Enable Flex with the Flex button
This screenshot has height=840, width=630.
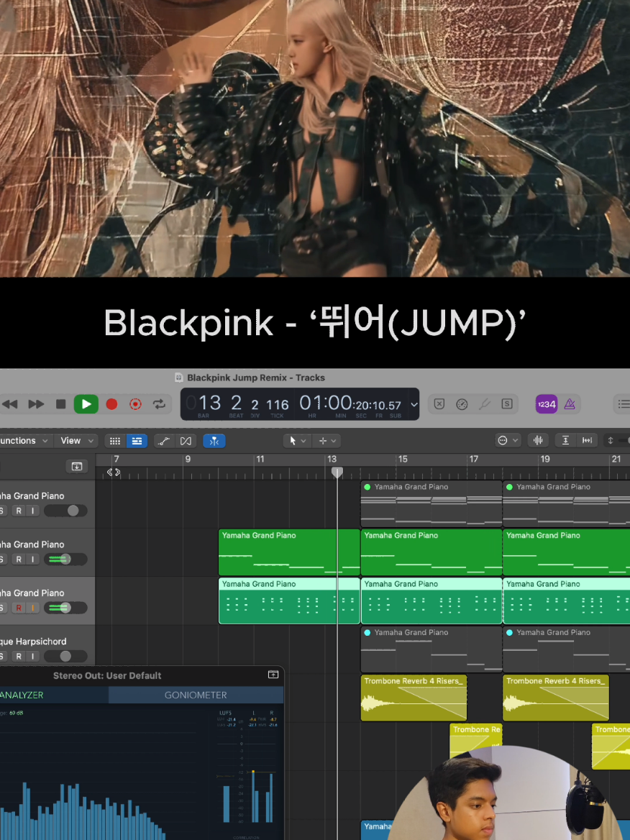[x=186, y=441]
